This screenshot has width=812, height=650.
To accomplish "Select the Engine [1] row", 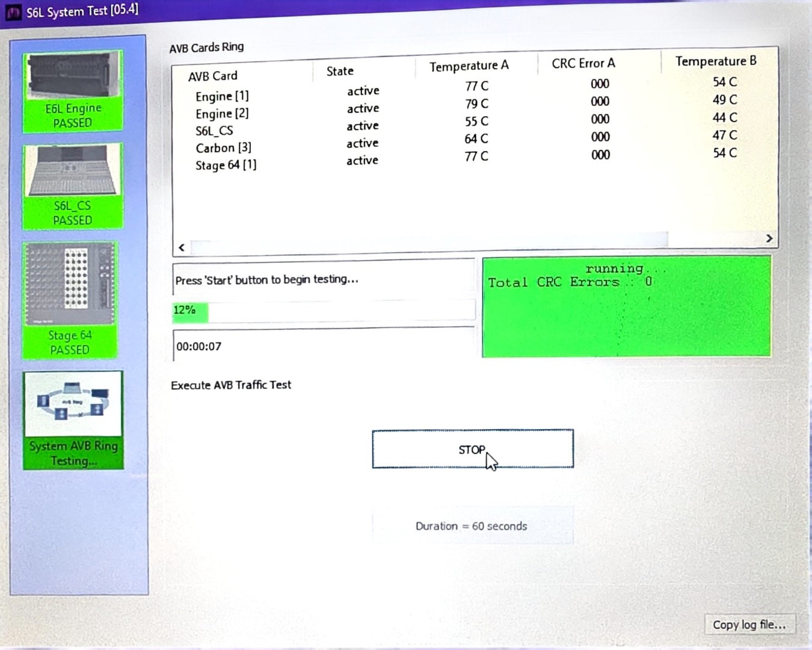I will click(x=466, y=89).
